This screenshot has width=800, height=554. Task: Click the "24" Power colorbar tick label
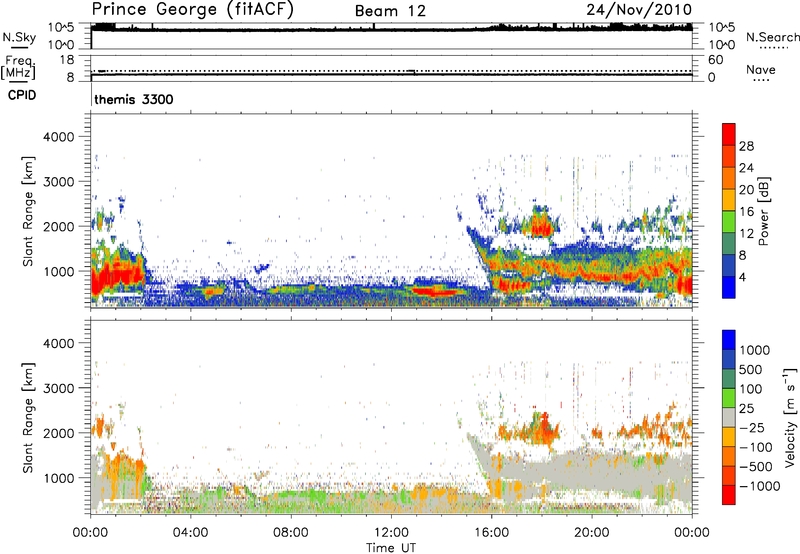coord(746,168)
